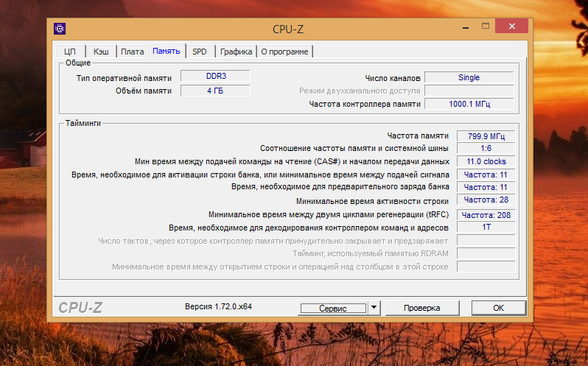
Task: Click the Частота памяти label
Action: [x=418, y=136]
